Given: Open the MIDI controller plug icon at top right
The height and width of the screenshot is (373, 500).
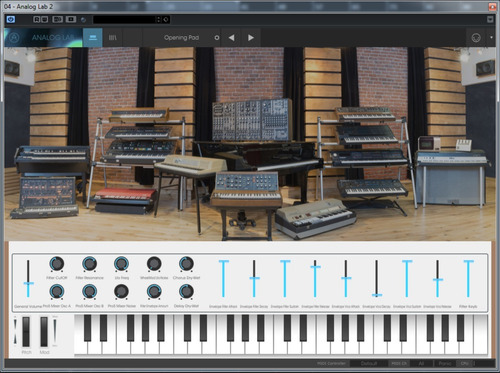Looking at the screenshot, I should 476,38.
